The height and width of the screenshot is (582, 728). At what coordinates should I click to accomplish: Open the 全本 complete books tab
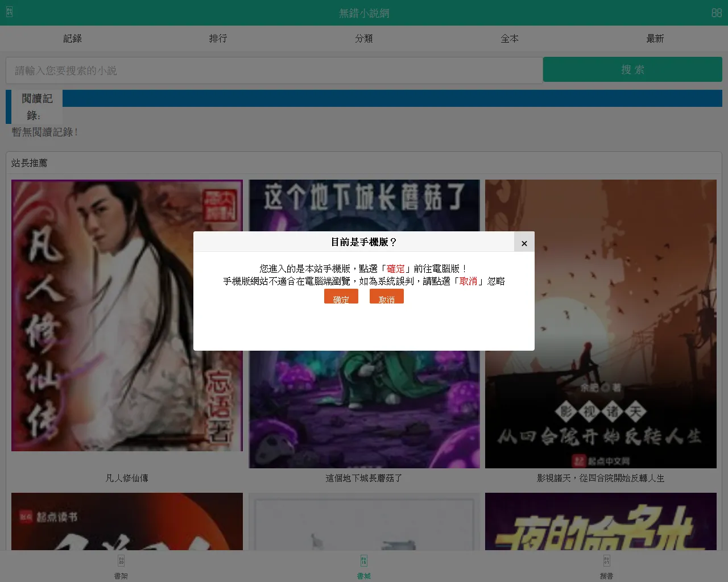(510, 39)
